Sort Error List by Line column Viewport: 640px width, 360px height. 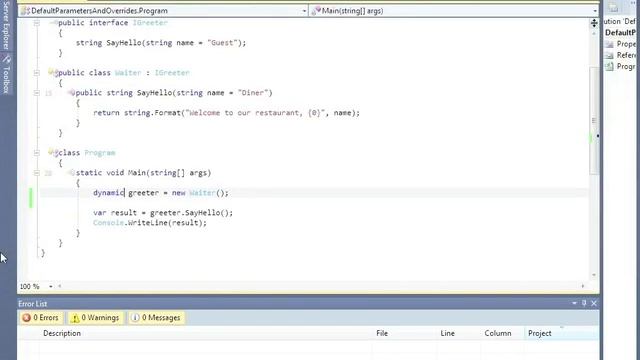pos(458,333)
